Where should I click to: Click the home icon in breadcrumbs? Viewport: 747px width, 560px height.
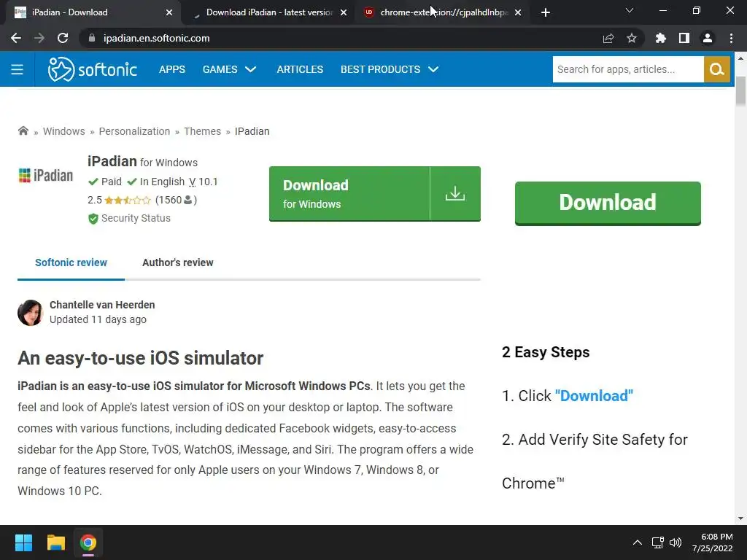tap(23, 131)
